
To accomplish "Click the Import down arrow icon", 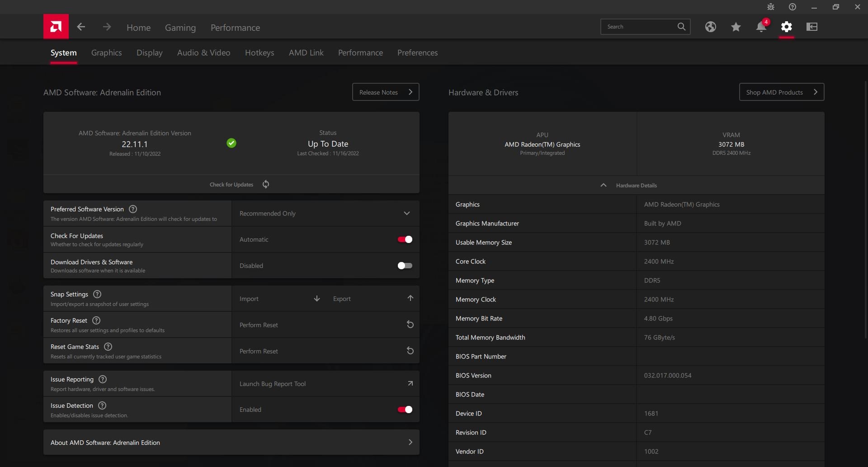I will tap(317, 299).
